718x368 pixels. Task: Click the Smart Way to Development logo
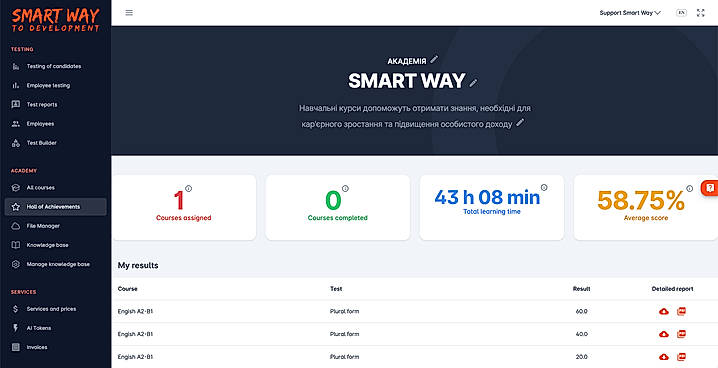tap(55, 20)
